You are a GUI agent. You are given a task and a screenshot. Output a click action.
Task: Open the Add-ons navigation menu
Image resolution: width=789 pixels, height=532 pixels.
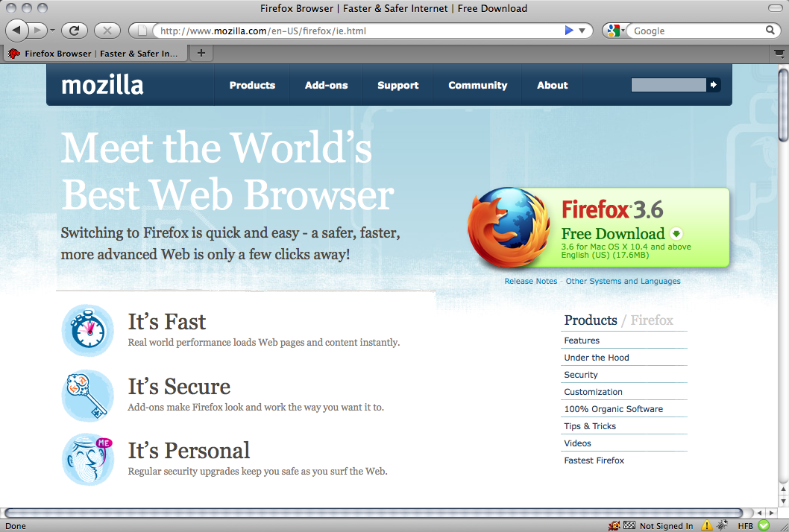coord(326,85)
